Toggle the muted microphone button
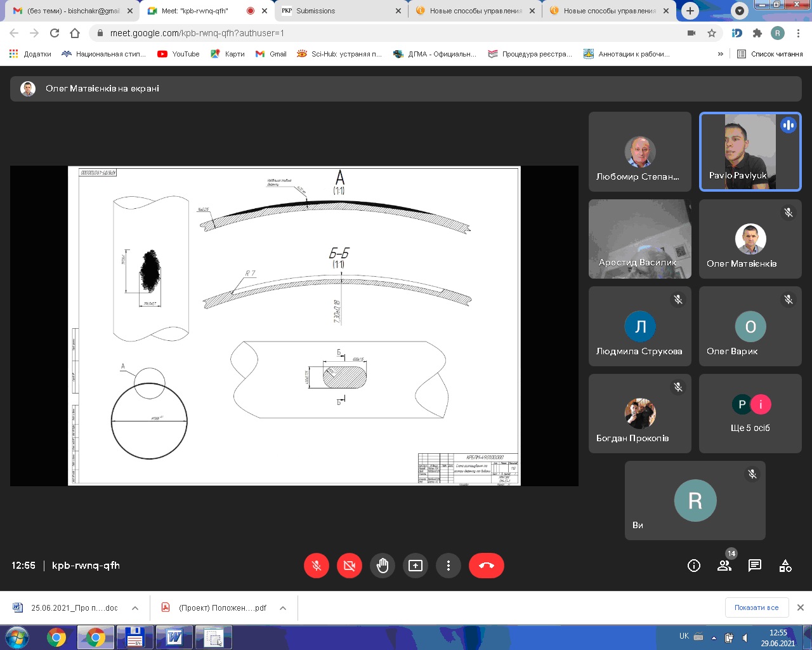This screenshot has width=812, height=650. click(317, 566)
